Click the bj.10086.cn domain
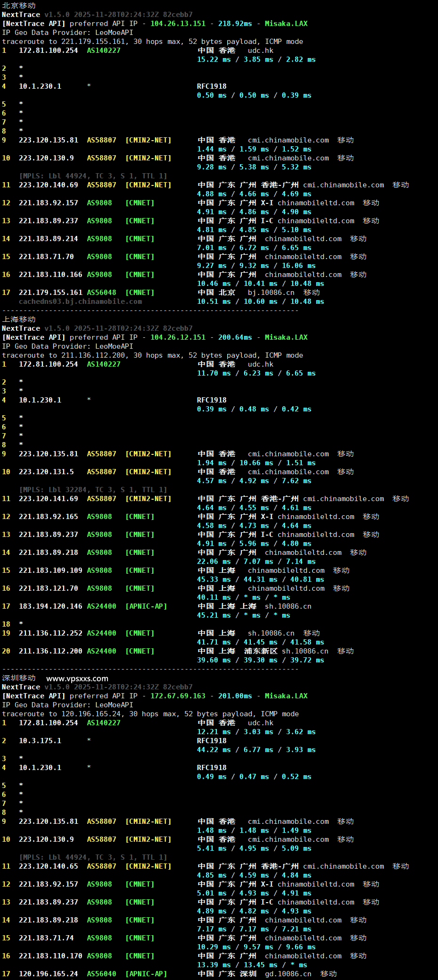The height and width of the screenshot is (980, 438). [271, 293]
